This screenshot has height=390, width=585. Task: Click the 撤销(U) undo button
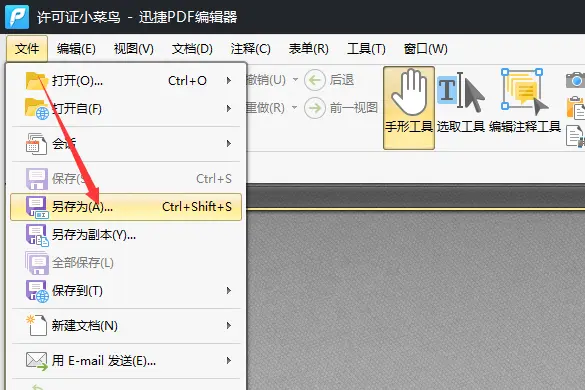(x=266, y=80)
